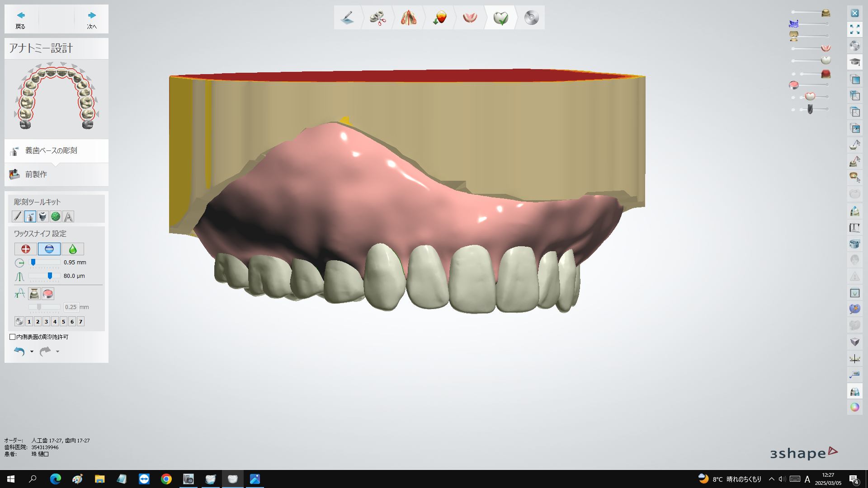This screenshot has width=868, height=488.
Task: Switch wax knife to smooth droplet mode
Action: (72, 249)
